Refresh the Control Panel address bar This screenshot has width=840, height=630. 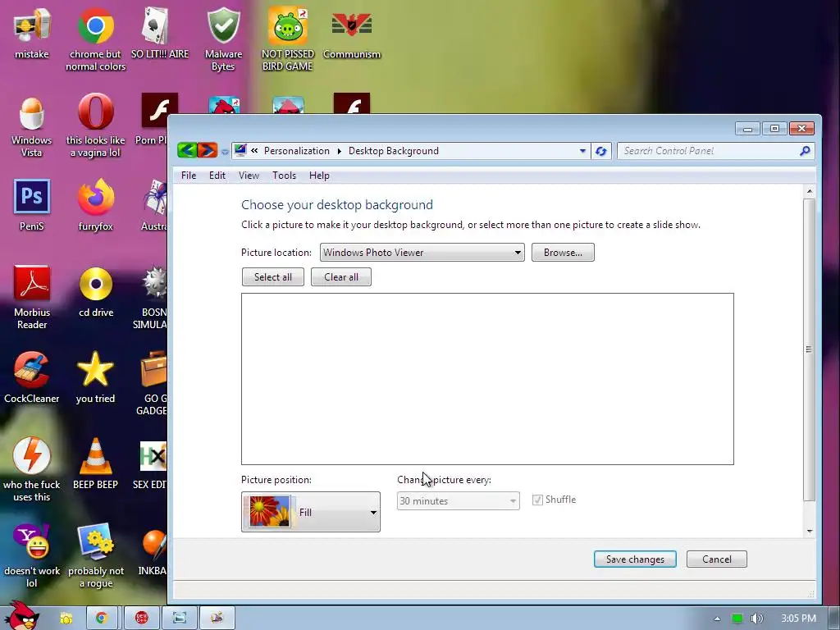click(601, 151)
